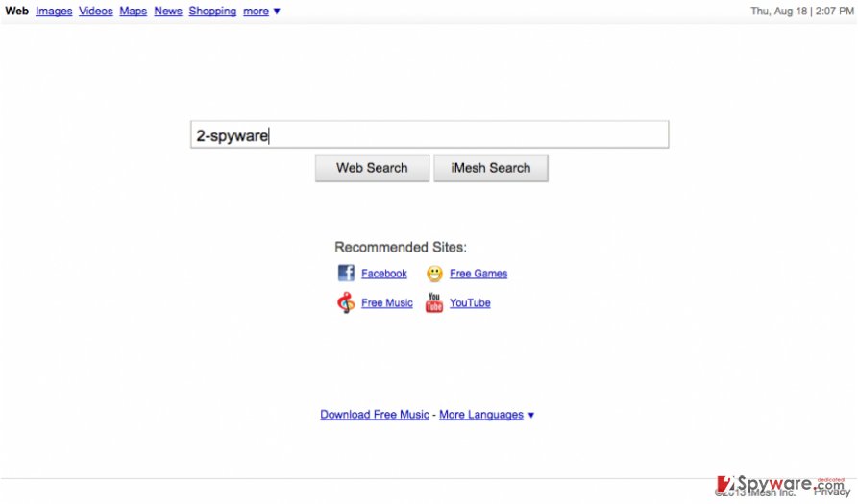
Task: Follow the Free Games link
Action: (478, 274)
